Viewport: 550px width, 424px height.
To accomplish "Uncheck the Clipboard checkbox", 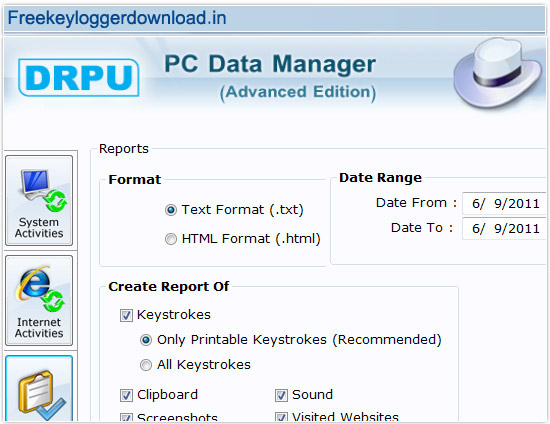I will pos(126,395).
